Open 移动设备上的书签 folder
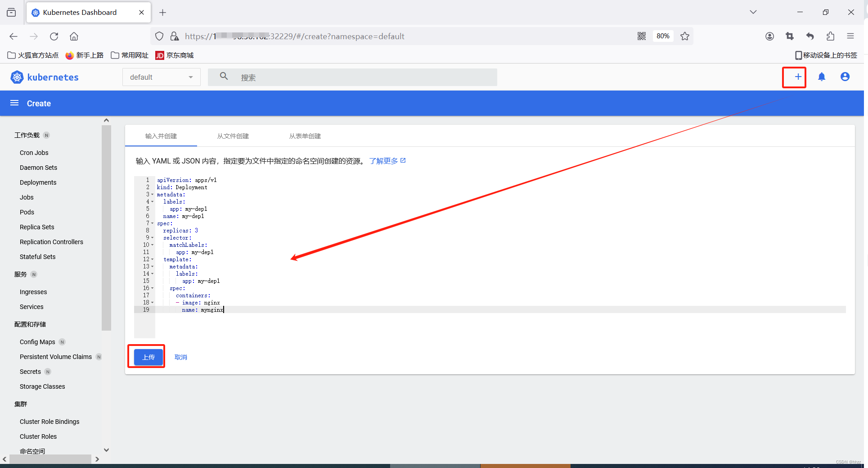Viewport: 868px width, 468px height. (x=826, y=55)
